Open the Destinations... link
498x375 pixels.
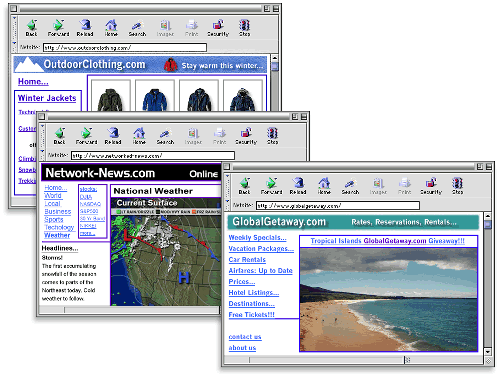coord(252,304)
